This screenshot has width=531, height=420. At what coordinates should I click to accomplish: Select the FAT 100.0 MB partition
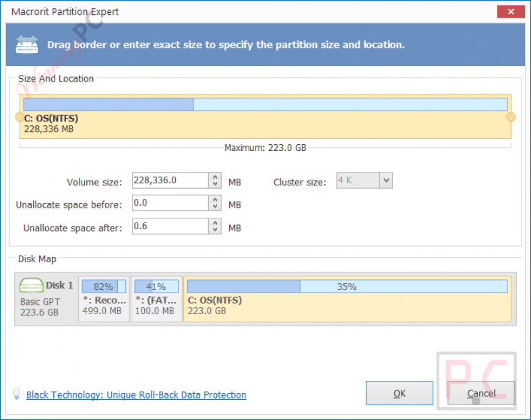156,299
